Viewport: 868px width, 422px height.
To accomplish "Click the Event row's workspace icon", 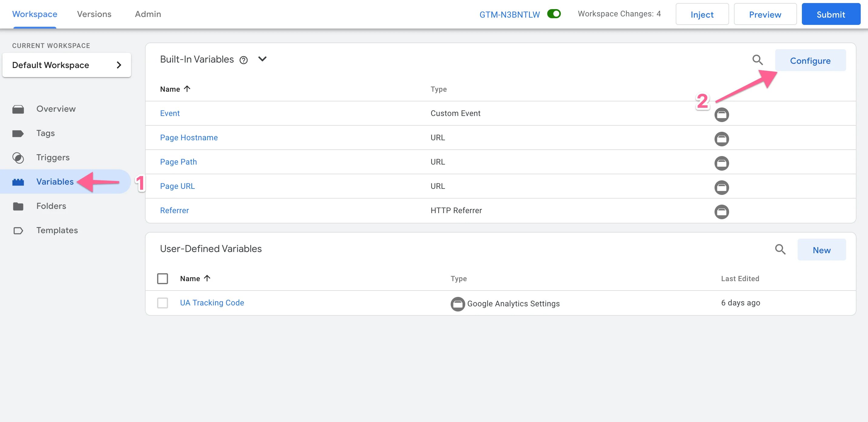I will pos(722,115).
